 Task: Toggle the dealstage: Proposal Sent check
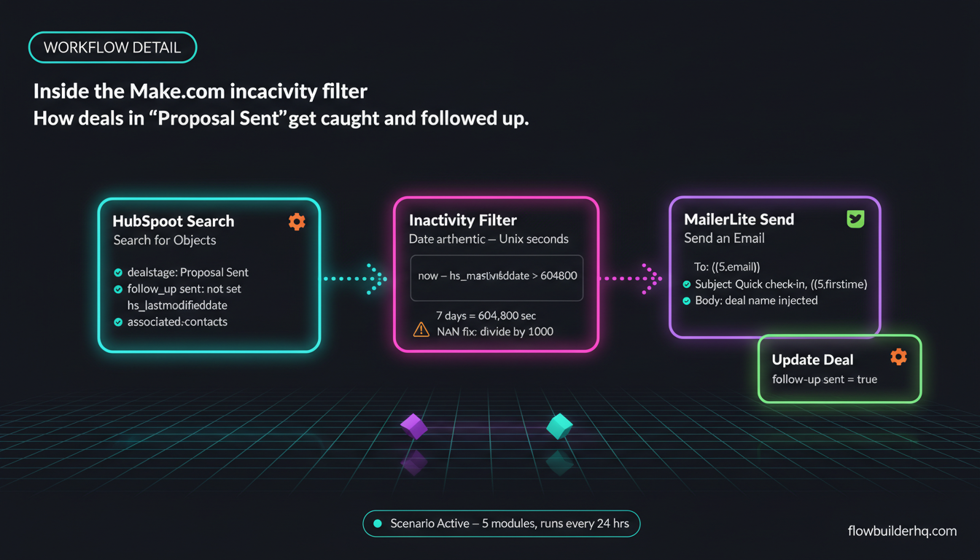tap(118, 273)
